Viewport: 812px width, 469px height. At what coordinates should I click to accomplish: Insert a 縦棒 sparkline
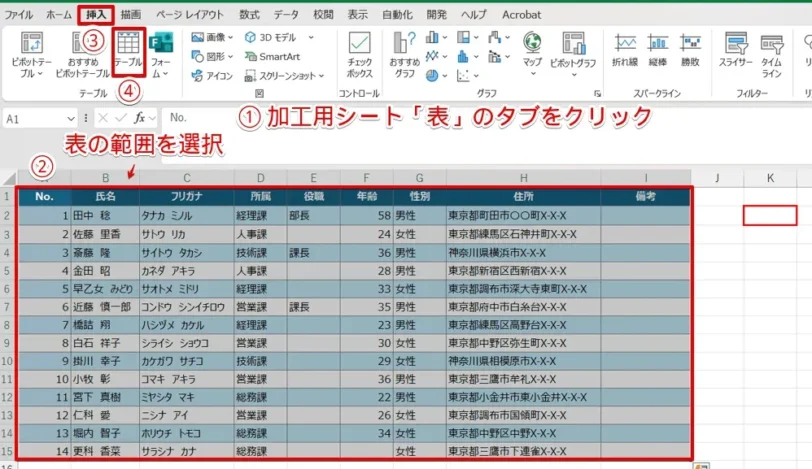tap(657, 50)
